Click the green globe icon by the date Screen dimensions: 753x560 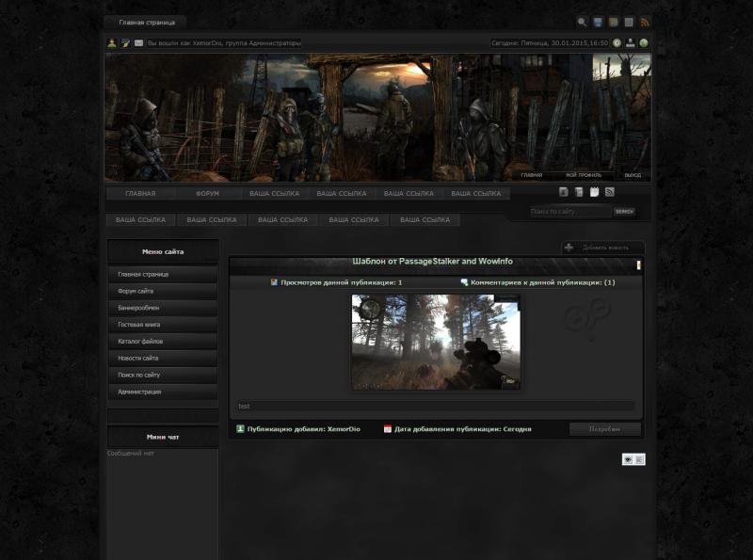[644, 43]
